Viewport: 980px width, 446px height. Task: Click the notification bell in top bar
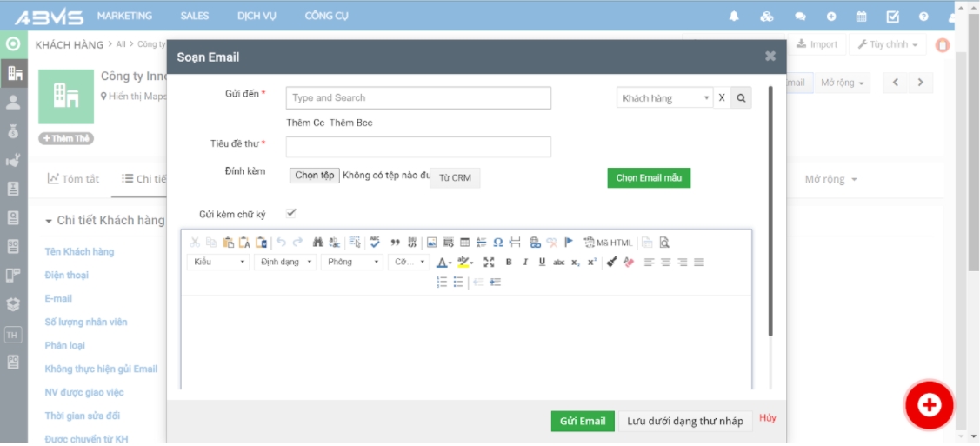tap(734, 17)
